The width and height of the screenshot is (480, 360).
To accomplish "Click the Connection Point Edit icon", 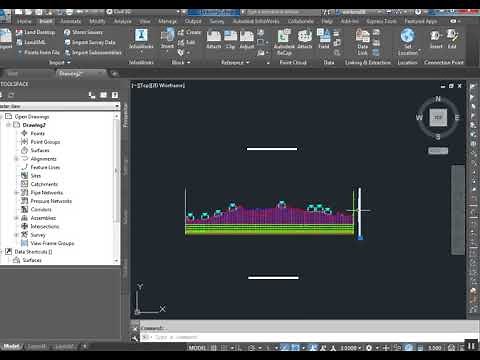I will 452,35.
